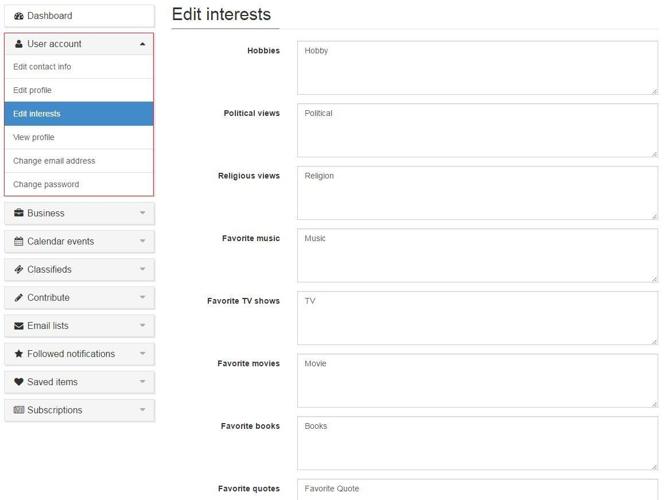Click the Email lists label
The width and height of the screenshot is (668, 500).
coord(48,325)
